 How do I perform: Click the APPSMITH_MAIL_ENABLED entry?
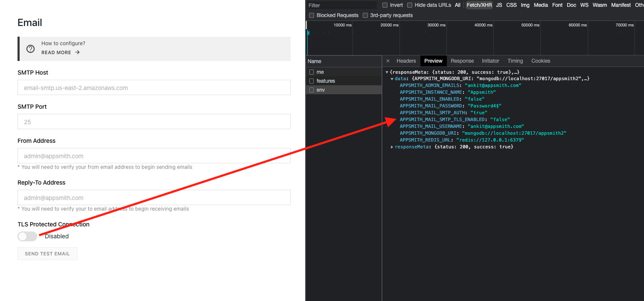click(443, 99)
